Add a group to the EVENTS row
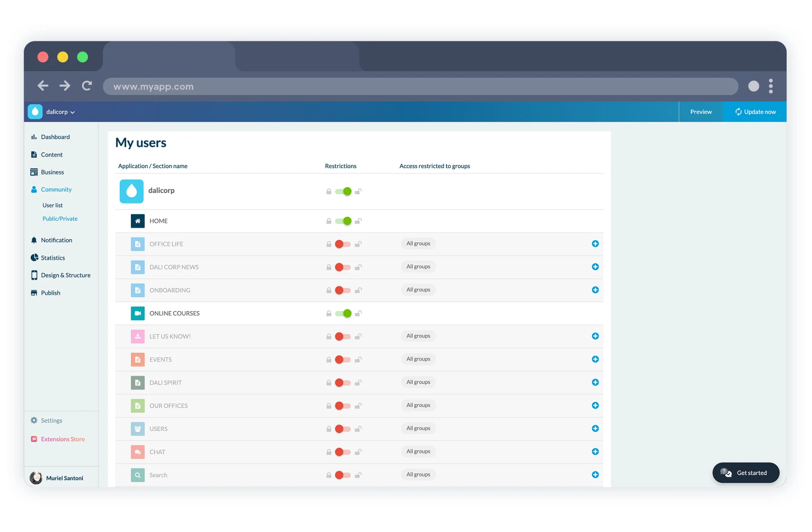 pos(595,359)
